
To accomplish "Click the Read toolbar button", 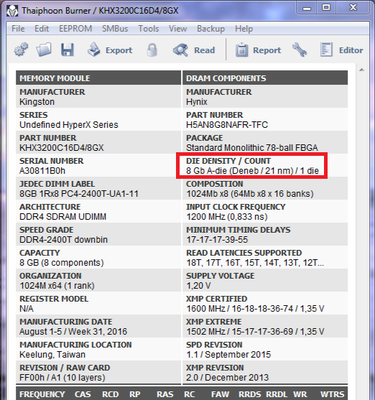I will click(194, 50).
